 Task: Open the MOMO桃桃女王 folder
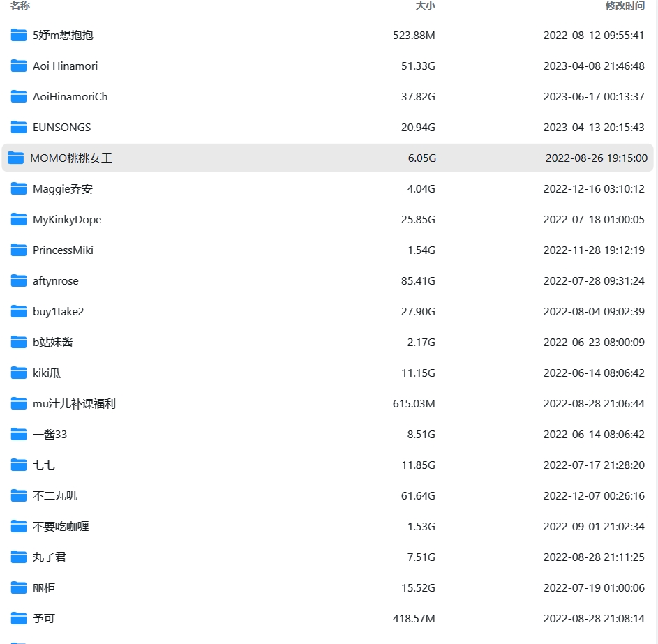[70, 158]
